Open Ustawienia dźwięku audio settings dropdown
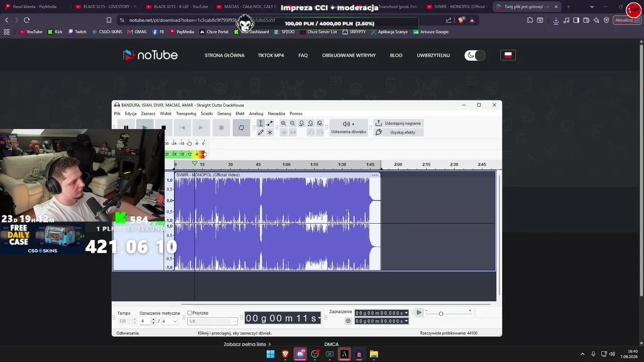 click(349, 128)
